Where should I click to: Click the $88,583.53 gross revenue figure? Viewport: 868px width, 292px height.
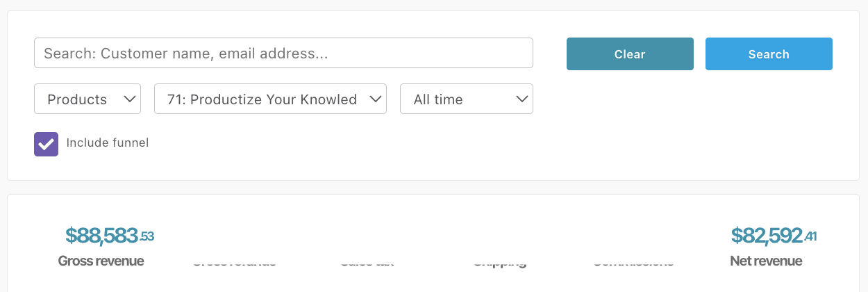click(x=110, y=236)
